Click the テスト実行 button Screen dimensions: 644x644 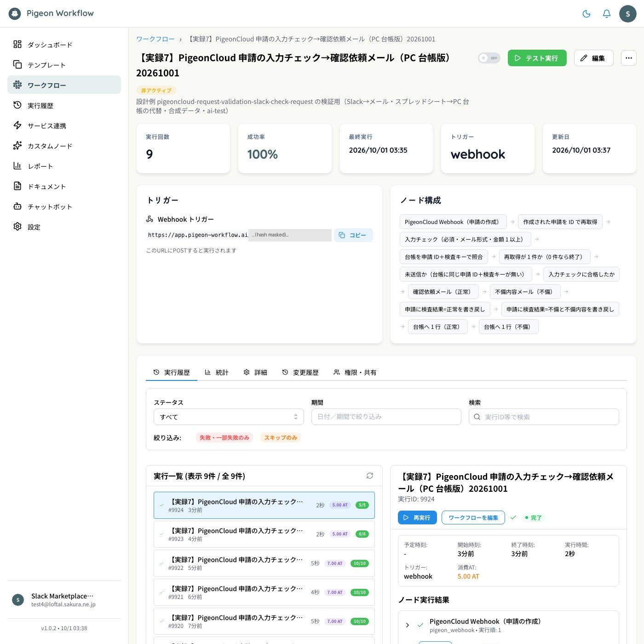point(537,58)
